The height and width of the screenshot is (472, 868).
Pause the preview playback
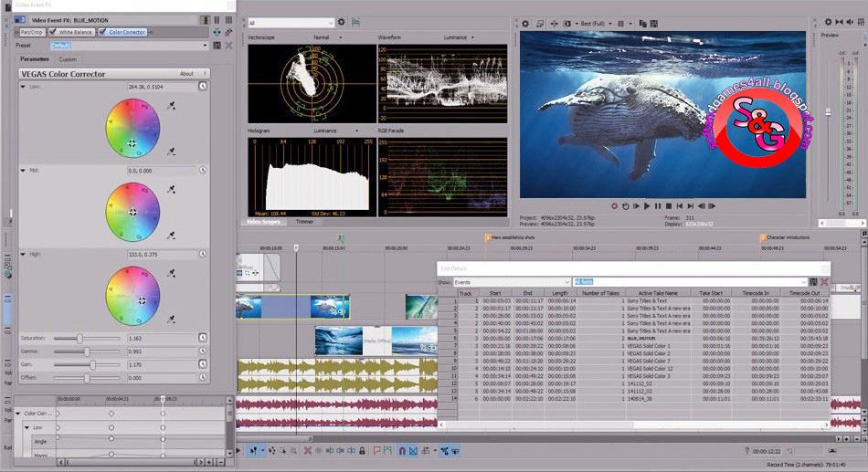pyautogui.click(x=658, y=205)
